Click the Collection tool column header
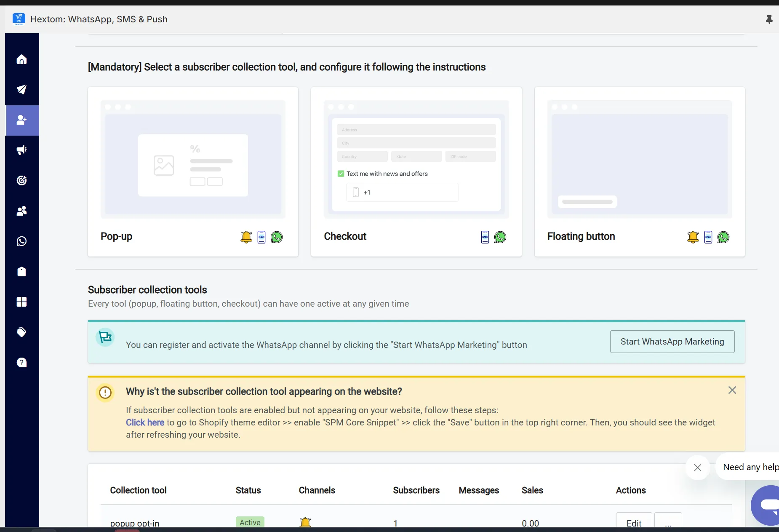This screenshot has height=532, width=779. click(x=138, y=490)
